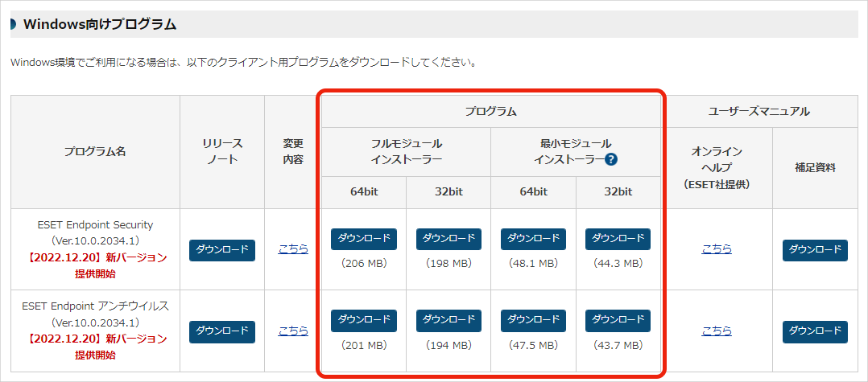Image resolution: width=868 pixels, height=382 pixels.
Task: Download 44.3 MB minimal 32bit Endpoint Security installer
Action: click(x=618, y=239)
